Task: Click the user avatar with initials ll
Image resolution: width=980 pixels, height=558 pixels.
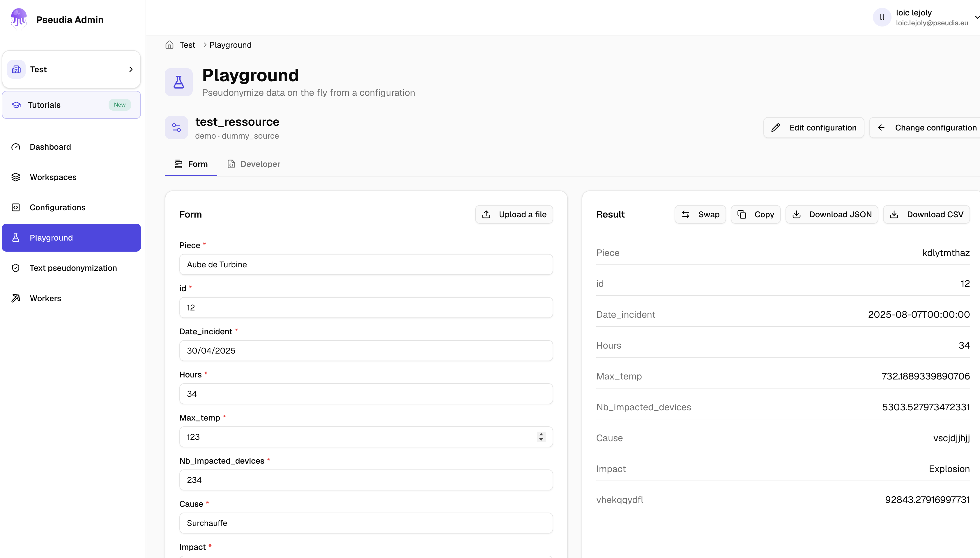Action: pos(882,17)
